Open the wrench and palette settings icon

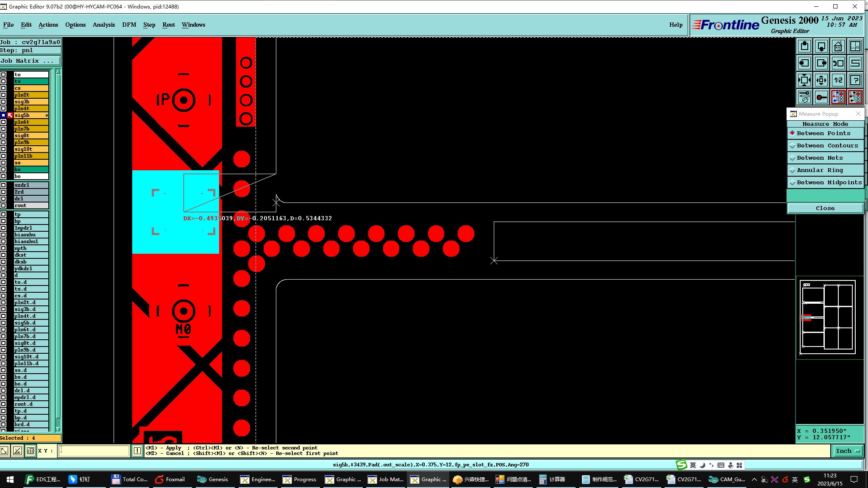tap(804, 97)
